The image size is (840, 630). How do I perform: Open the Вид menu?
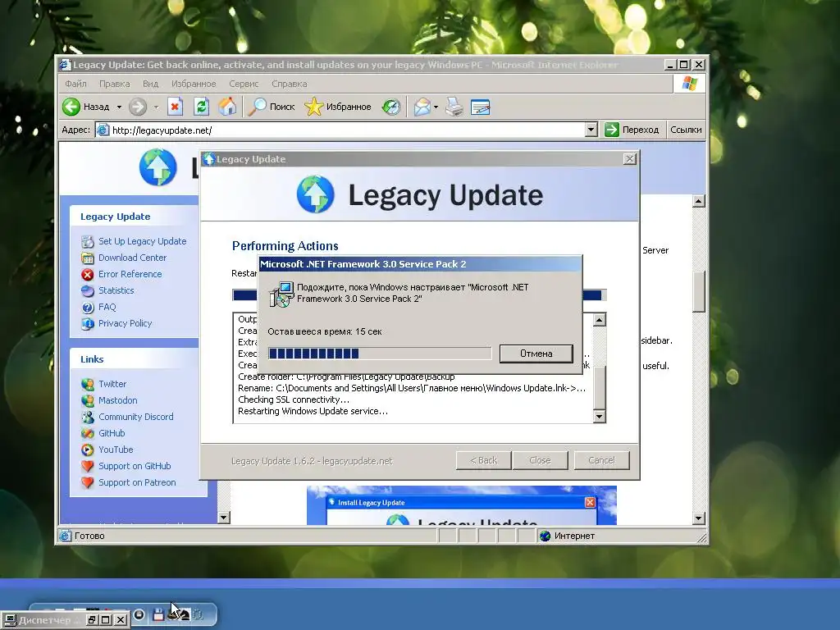[151, 84]
